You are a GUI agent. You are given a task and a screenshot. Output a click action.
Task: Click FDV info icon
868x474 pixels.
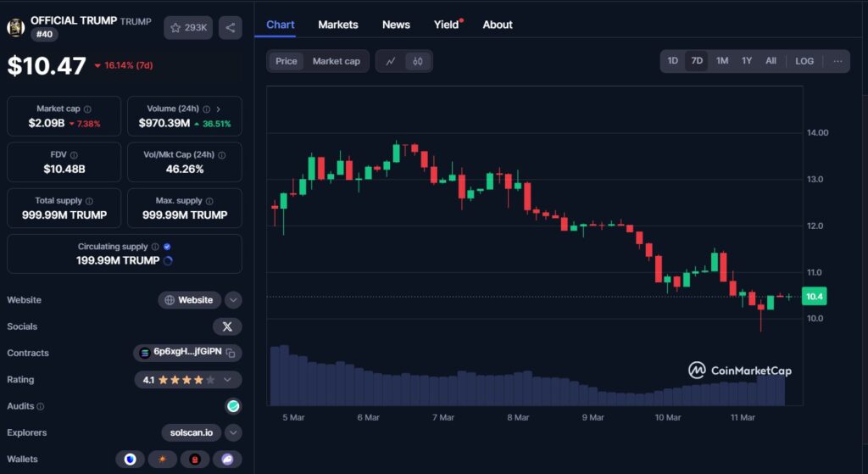[75, 155]
